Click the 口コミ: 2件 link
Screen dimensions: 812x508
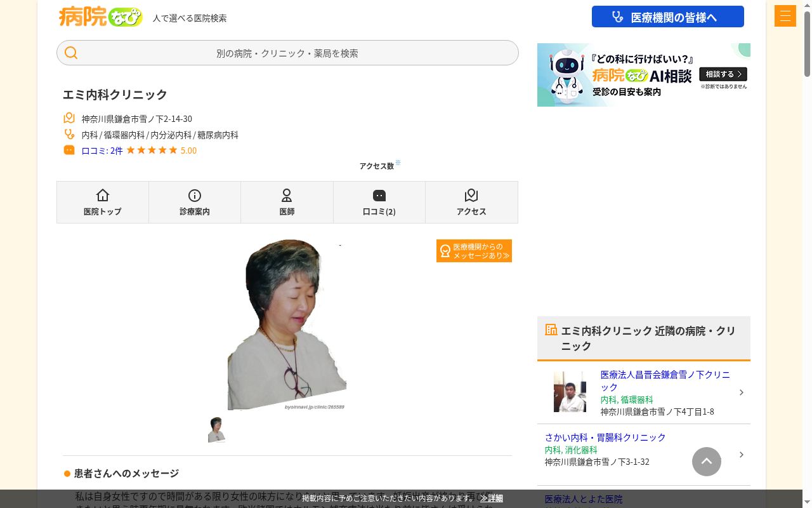tap(102, 150)
